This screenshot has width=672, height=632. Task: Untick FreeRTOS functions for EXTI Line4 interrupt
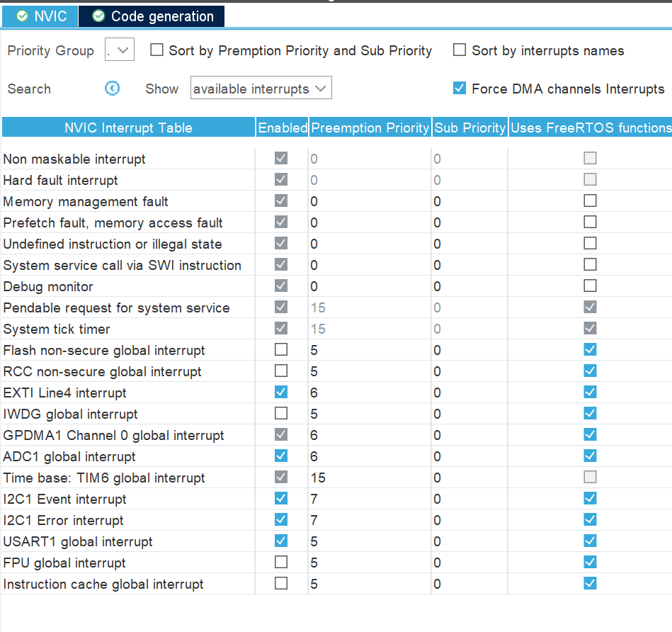click(x=590, y=392)
